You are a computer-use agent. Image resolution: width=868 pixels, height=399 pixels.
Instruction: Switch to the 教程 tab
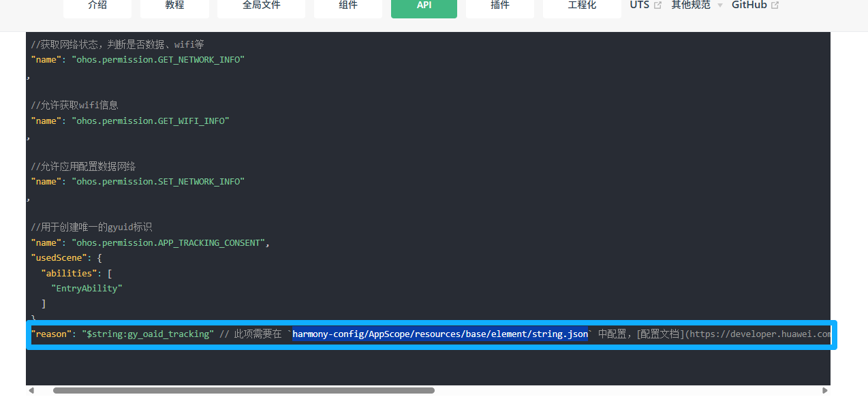coord(174,7)
